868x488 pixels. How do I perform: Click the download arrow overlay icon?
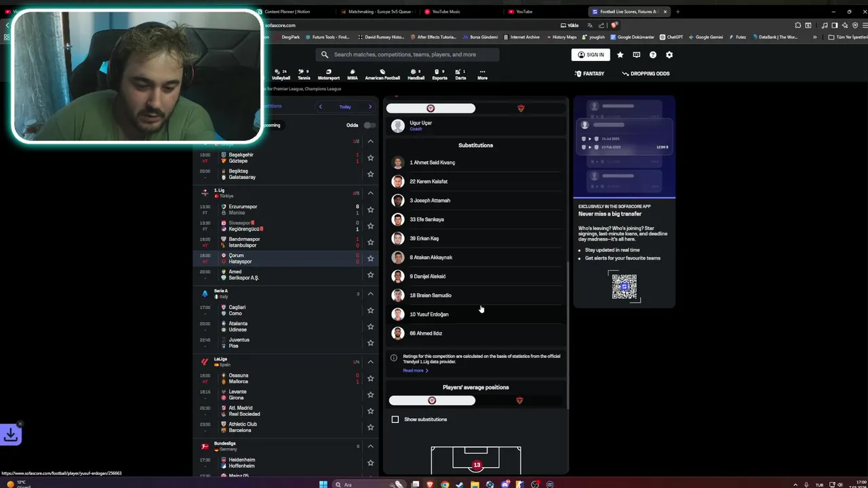tap(11, 434)
